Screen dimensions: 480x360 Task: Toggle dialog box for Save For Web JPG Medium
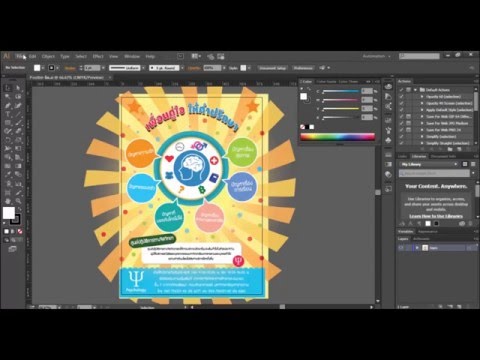click(x=408, y=123)
